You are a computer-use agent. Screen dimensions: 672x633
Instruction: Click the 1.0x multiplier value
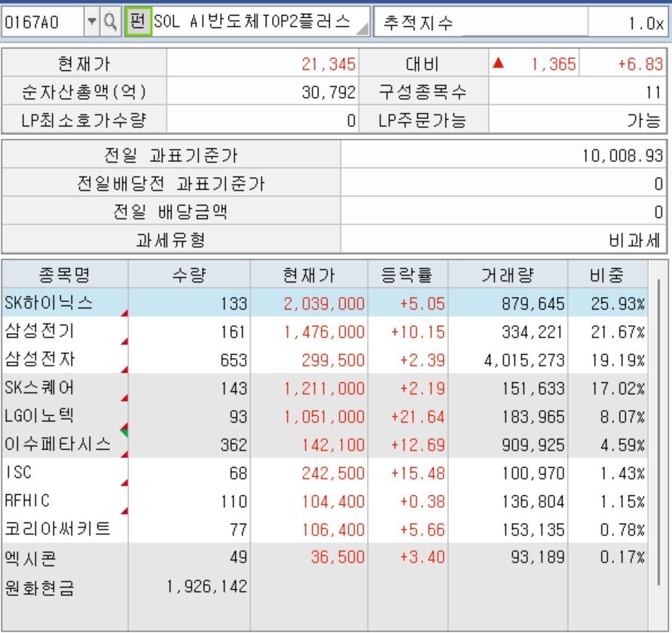pyautogui.click(x=646, y=23)
